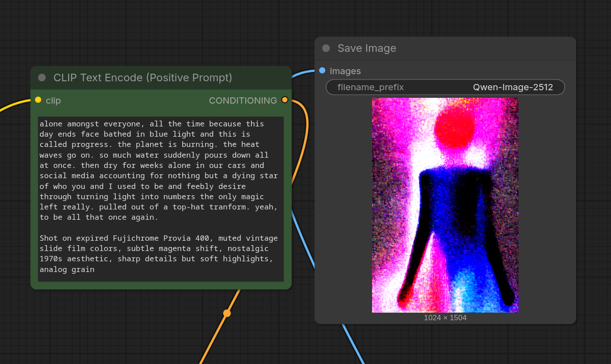611x364 pixels.
Task: Open the generated silhouette image preview
Action: pos(445,205)
